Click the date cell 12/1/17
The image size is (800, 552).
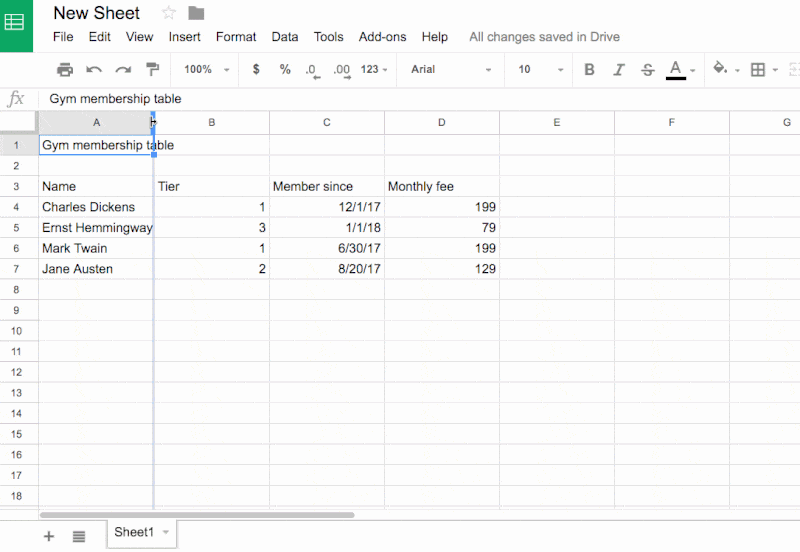(327, 207)
